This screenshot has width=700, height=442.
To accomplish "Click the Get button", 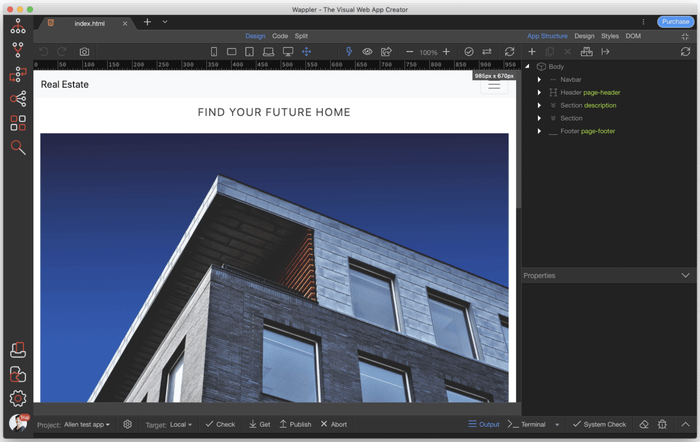I will pyautogui.click(x=259, y=424).
